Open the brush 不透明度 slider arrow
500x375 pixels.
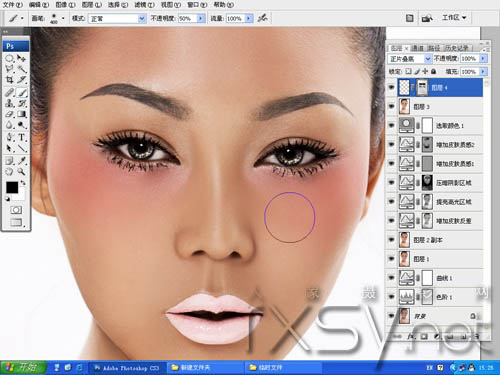pos(201,18)
